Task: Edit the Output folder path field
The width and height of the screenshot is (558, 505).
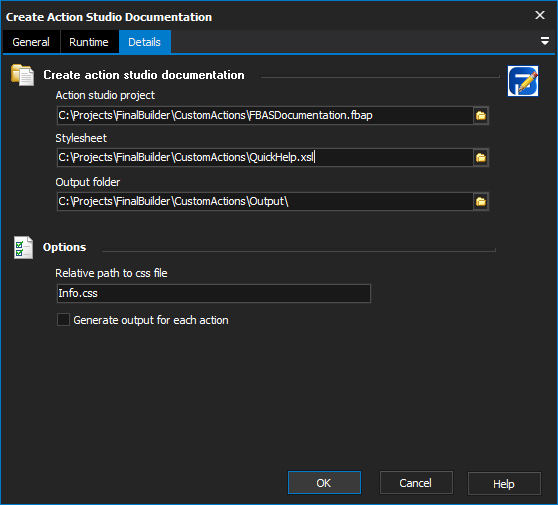Action: tap(265, 202)
